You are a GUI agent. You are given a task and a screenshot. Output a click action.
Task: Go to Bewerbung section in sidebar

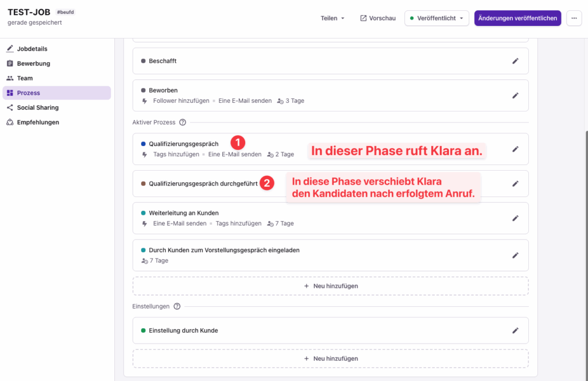[x=33, y=63]
